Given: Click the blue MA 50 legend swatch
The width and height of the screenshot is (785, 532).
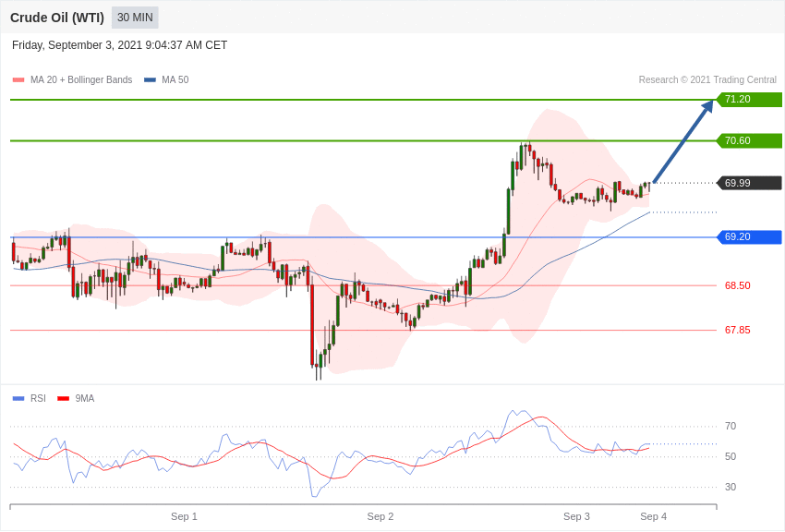Looking at the screenshot, I should pos(150,80).
